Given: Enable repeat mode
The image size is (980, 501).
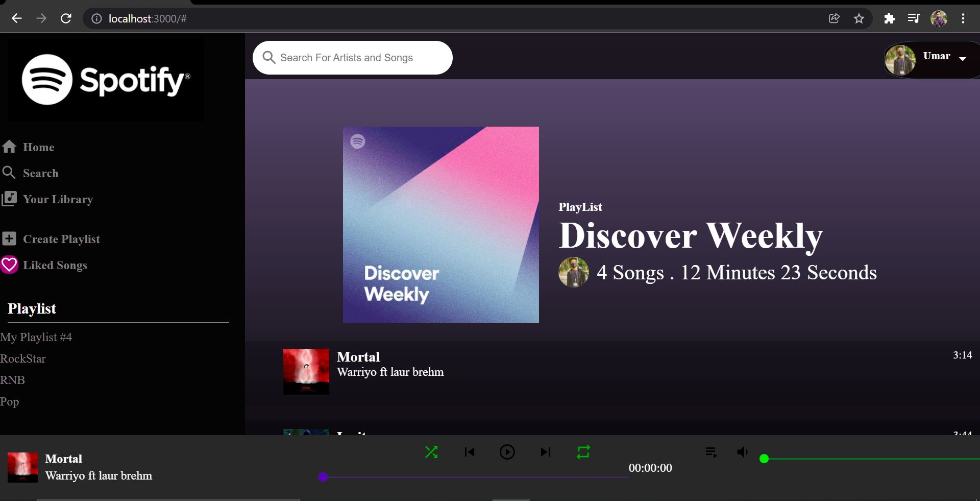Looking at the screenshot, I should 583,452.
